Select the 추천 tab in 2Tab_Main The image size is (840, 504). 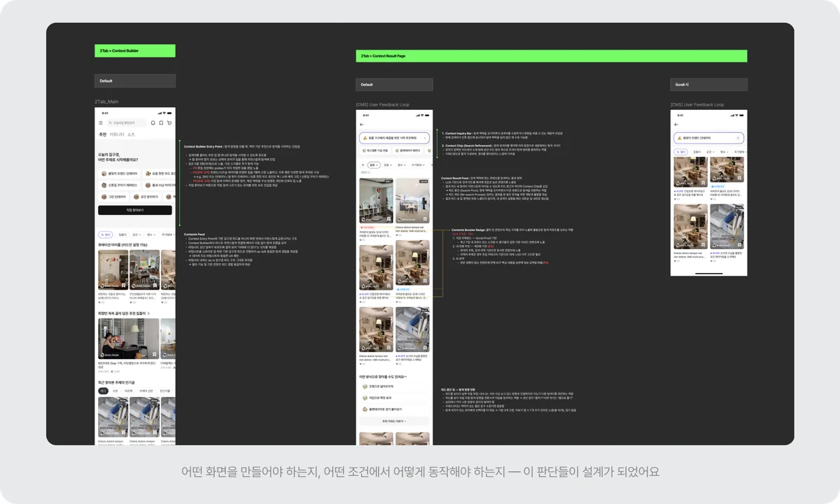103,134
